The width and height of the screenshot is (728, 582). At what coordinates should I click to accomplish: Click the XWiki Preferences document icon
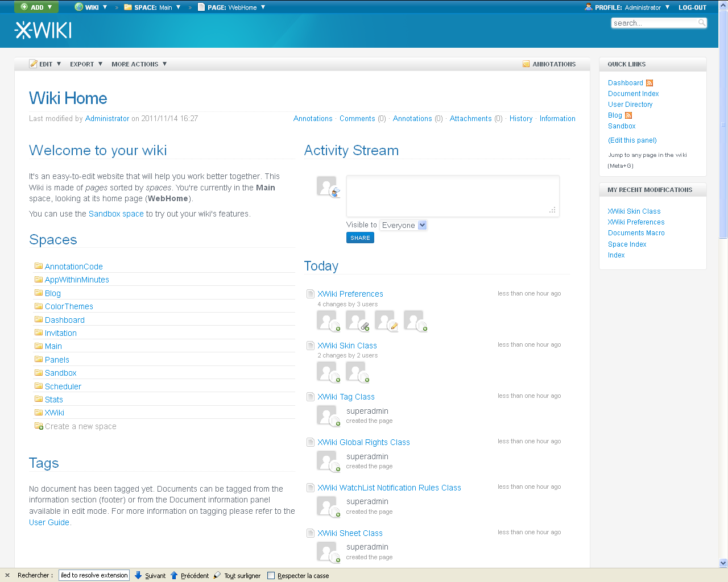pyautogui.click(x=311, y=294)
